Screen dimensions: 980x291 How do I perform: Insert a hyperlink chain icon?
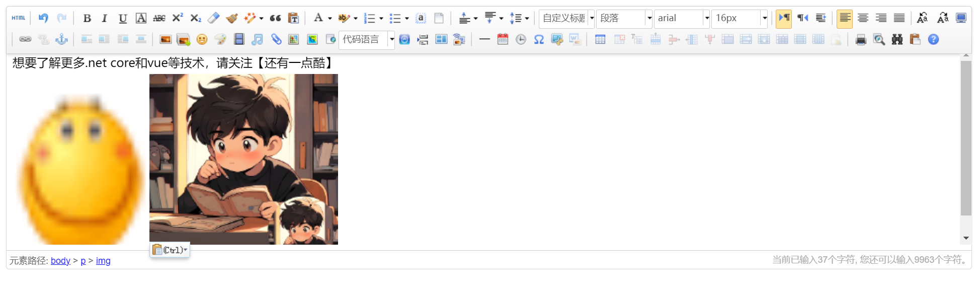coord(25,39)
